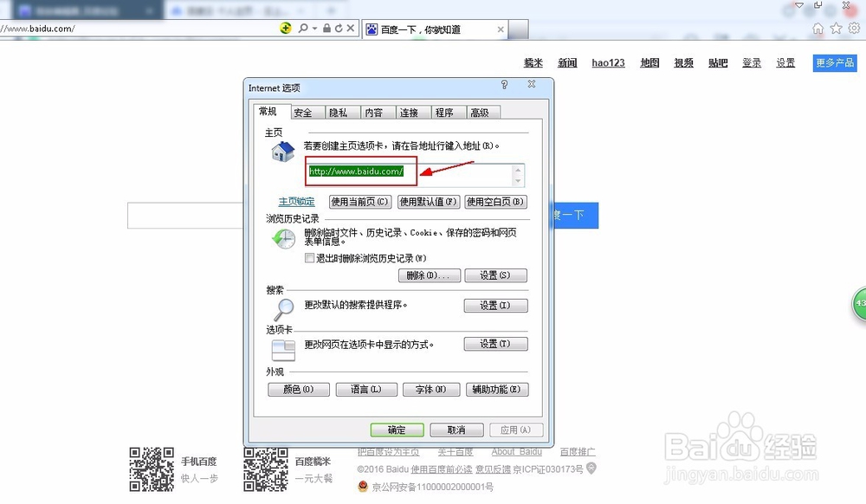Click 使用空白页 button

pyautogui.click(x=495, y=202)
